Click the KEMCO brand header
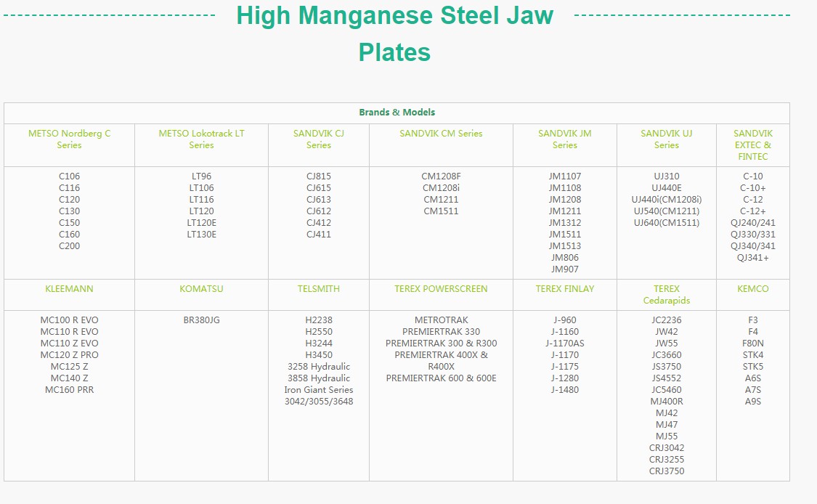This screenshot has height=504, width=817. coord(753,289)
